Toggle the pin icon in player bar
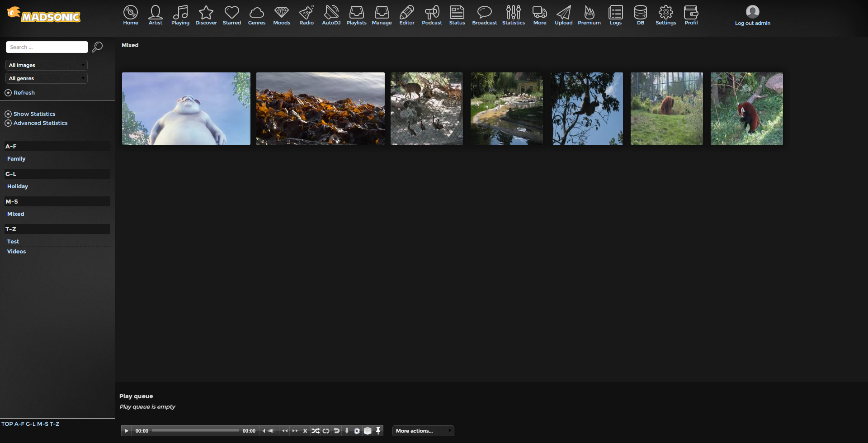This screenshot has height=443, width=868. tap(378, 431)
